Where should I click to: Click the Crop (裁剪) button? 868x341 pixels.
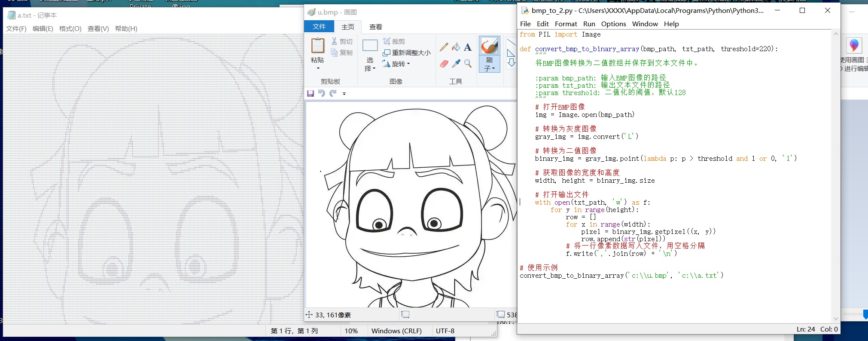[x=394, y=41]
